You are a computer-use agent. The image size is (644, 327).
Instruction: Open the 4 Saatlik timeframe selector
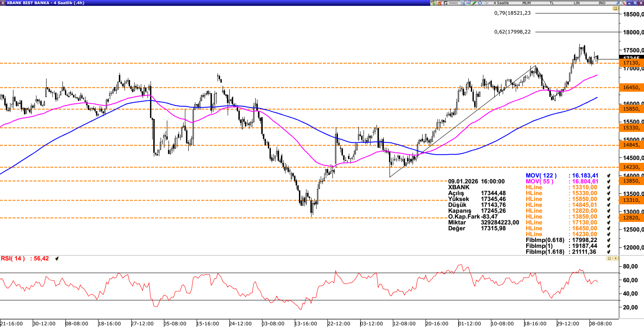pos(501,3)
